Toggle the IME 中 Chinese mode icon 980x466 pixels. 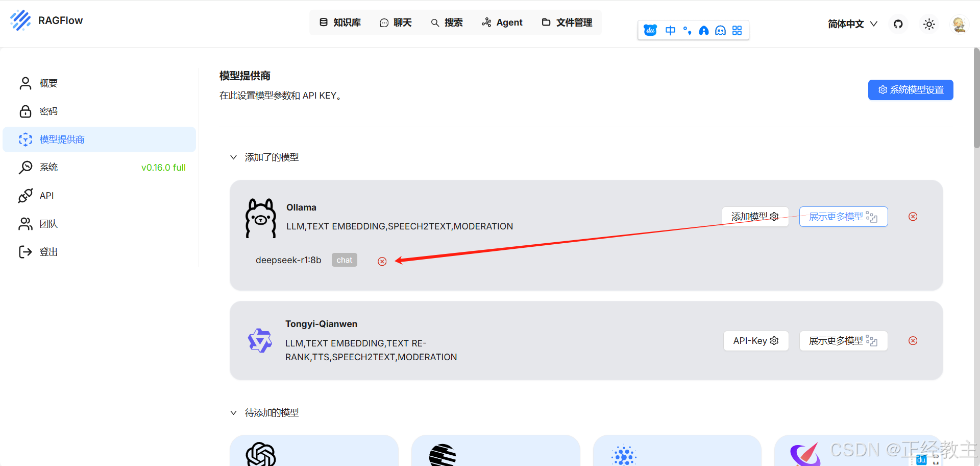point(670,31)
